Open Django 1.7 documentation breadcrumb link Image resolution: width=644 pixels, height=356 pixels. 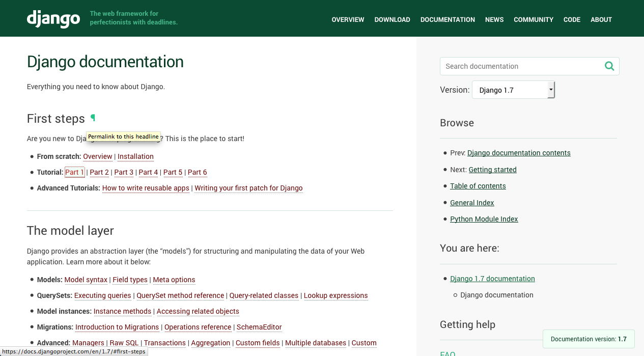coord(492,279)
